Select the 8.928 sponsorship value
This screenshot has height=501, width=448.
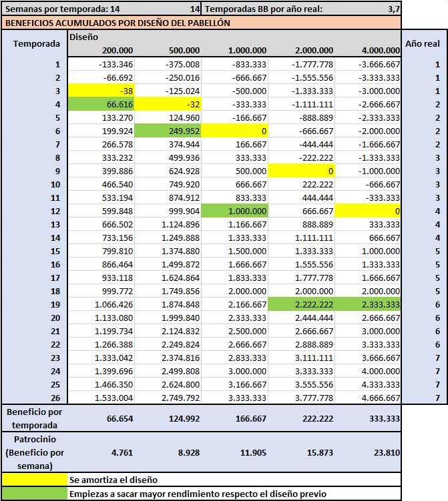pyautogui.click(x=189, y=452)
